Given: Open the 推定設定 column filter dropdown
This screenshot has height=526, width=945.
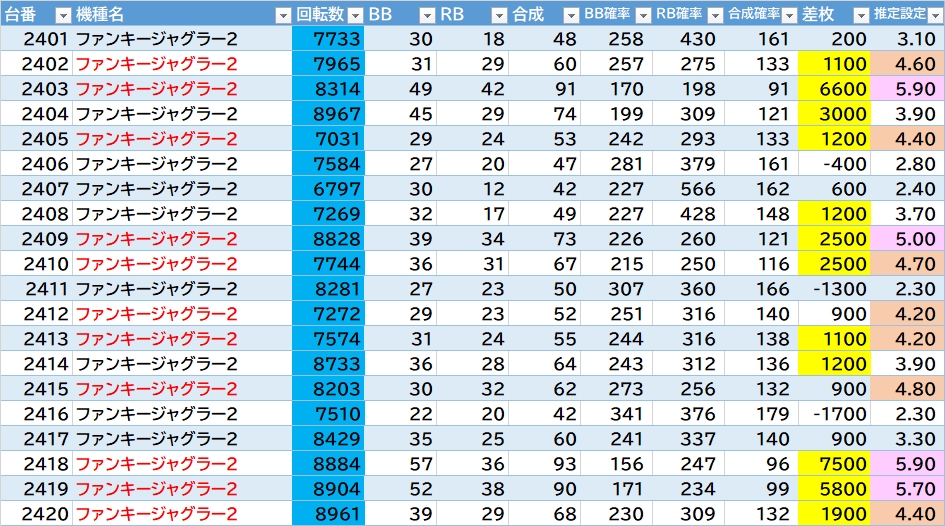Looking at the screenshot, I should 935,16.
